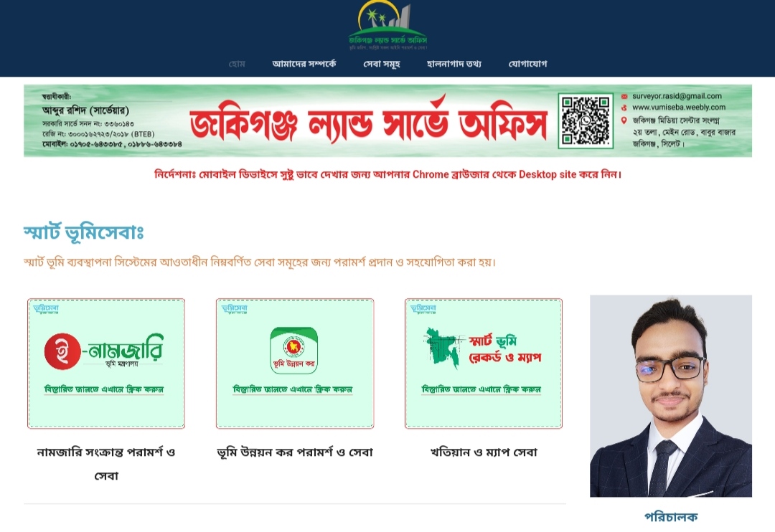Click the location pin icon in banner
The image size is (775, 532).
click(624, 120)
